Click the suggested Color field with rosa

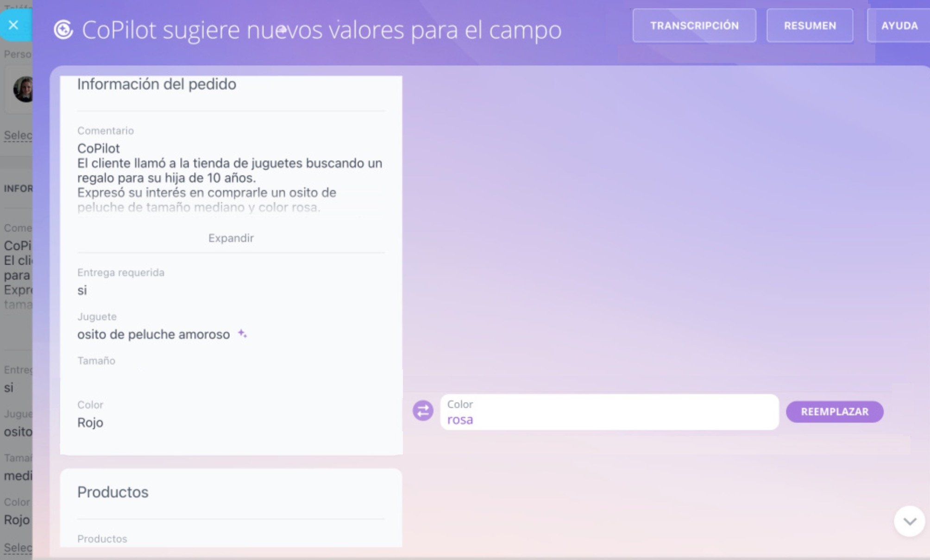coord(609,412)
